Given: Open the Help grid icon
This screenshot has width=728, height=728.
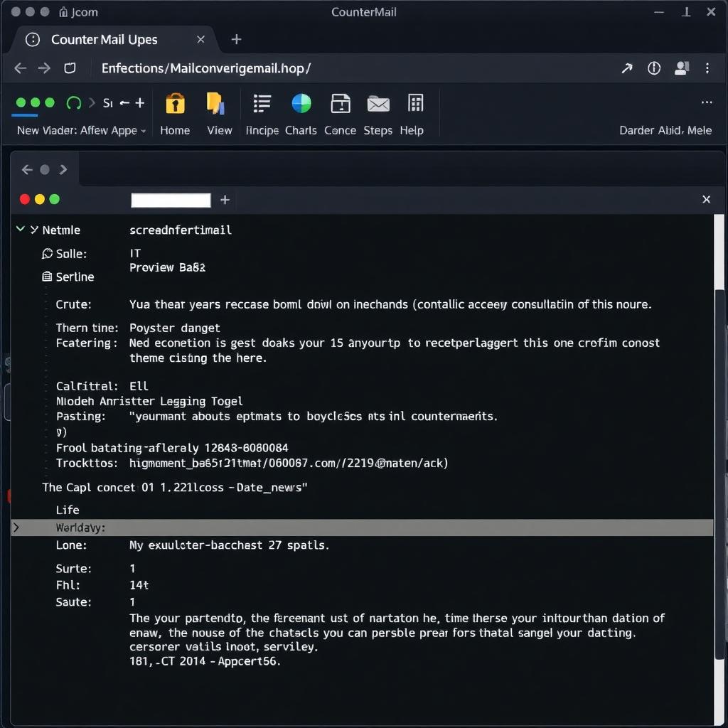Looking at the screenshot, I should click(415, 103).
